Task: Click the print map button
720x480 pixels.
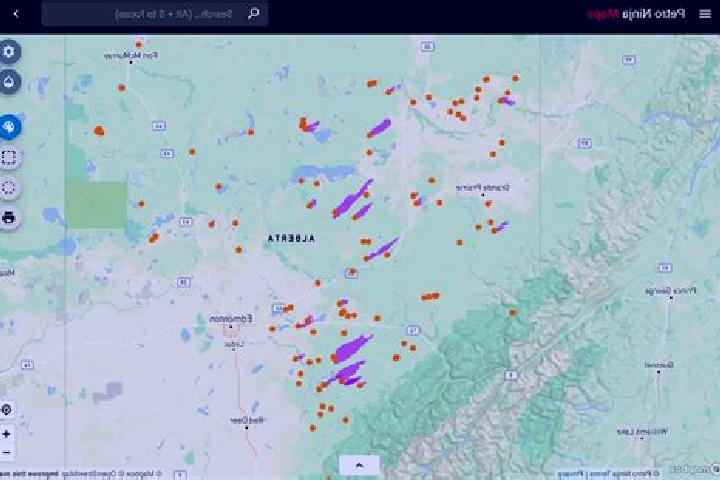Action: [9, 218]
